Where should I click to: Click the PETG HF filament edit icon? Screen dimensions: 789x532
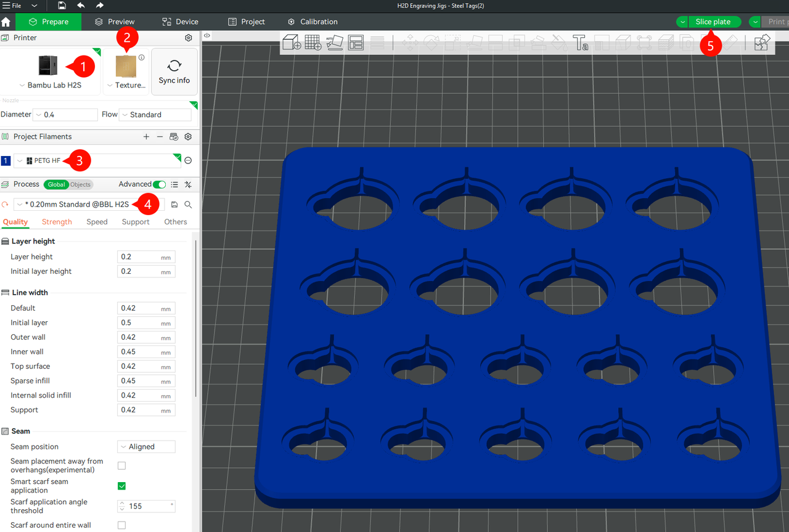click(x=188, y=160)
